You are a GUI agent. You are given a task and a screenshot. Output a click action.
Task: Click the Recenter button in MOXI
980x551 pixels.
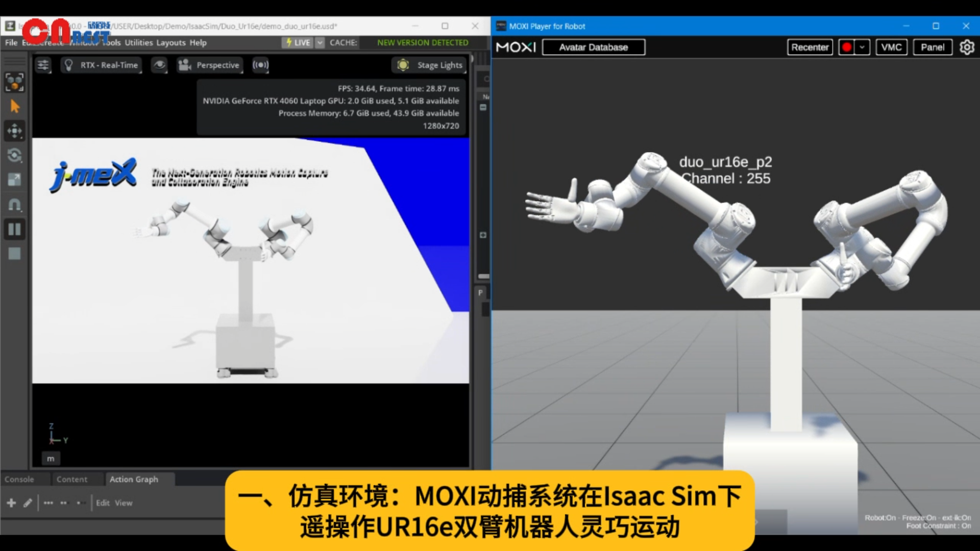coord(810,47)
